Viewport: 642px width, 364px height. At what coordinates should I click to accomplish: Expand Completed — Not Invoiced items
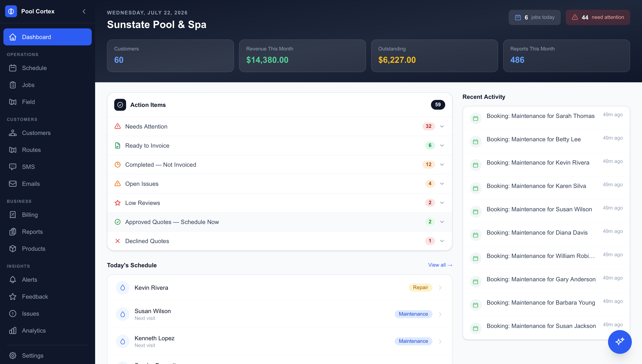tap(279, 165)
